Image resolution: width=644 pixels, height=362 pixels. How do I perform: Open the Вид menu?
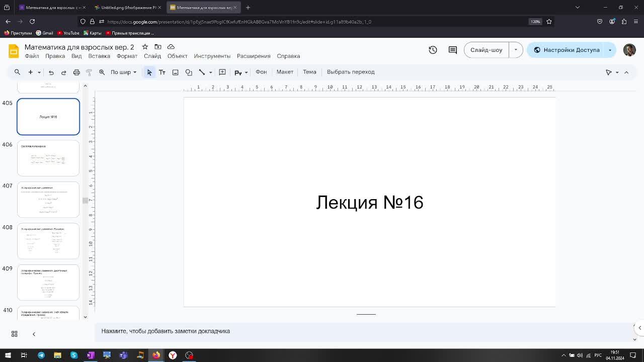[76, 56]
